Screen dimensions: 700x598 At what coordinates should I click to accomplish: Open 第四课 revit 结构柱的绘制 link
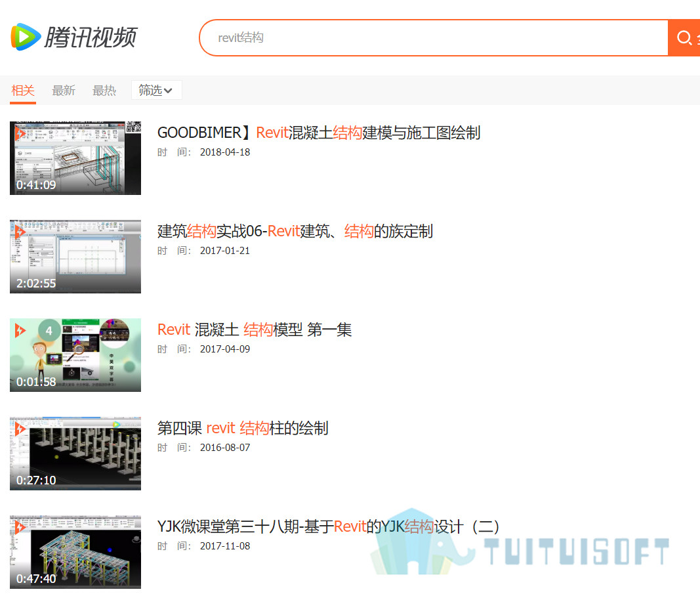[243, 428]
